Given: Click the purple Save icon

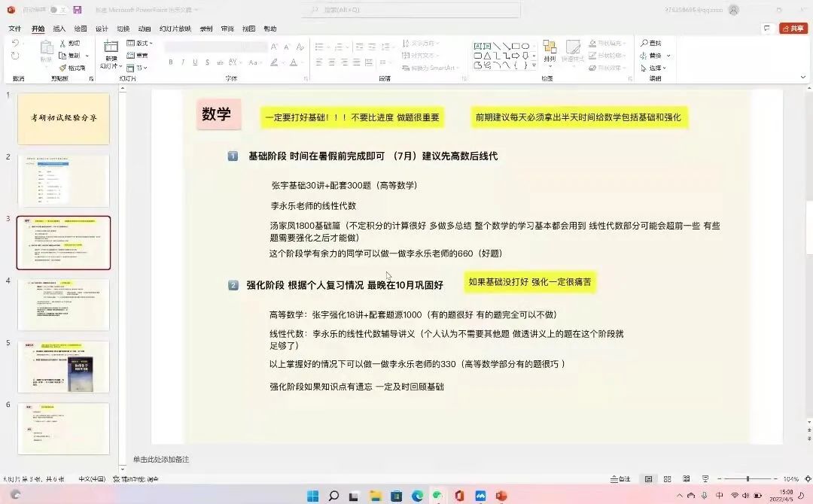Looking at the screenshot, I should 77,10.
